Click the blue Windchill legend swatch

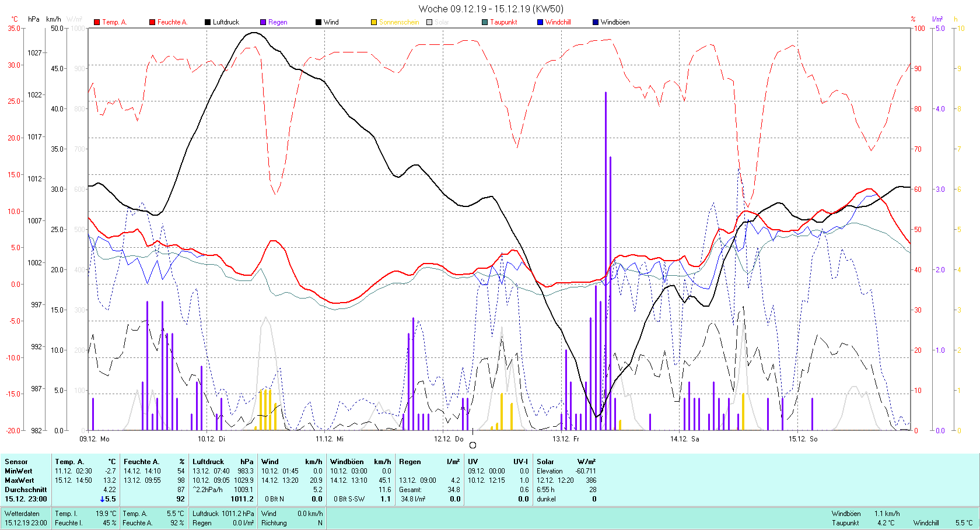pos(540,22)
